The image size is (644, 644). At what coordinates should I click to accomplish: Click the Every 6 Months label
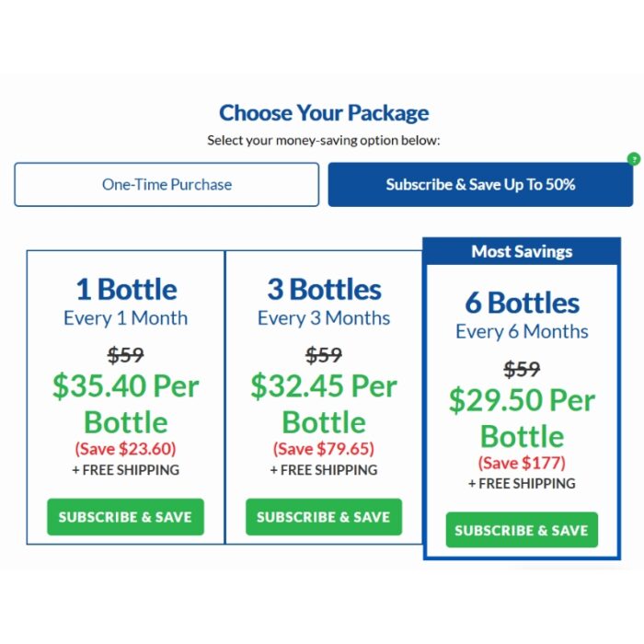pos(522,332)
